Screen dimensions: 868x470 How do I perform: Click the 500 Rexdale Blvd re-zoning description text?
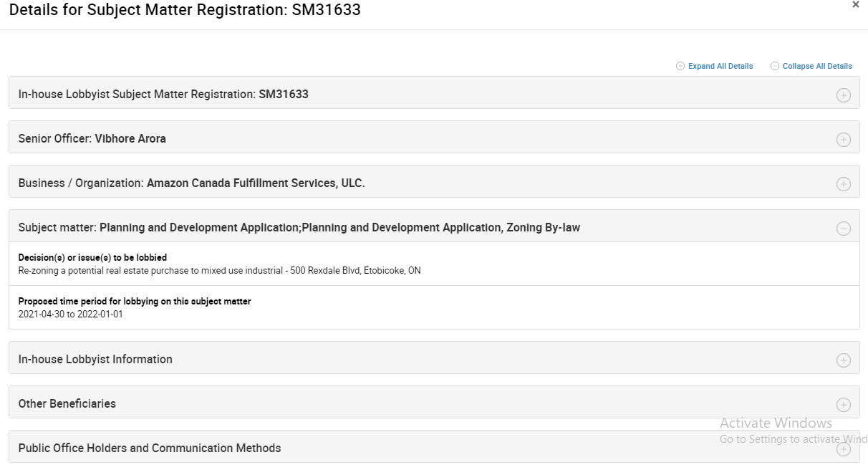tap(219, 271)
